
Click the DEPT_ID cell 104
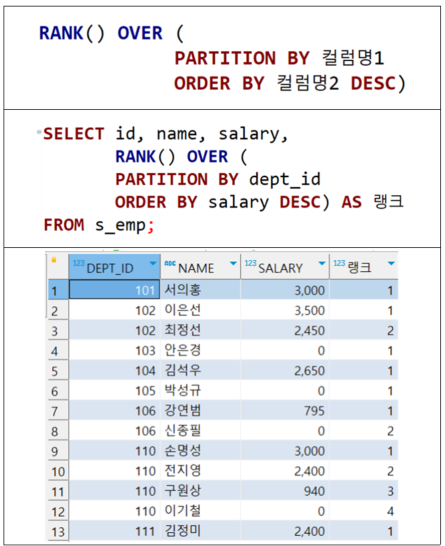click(x=115, y=370)
